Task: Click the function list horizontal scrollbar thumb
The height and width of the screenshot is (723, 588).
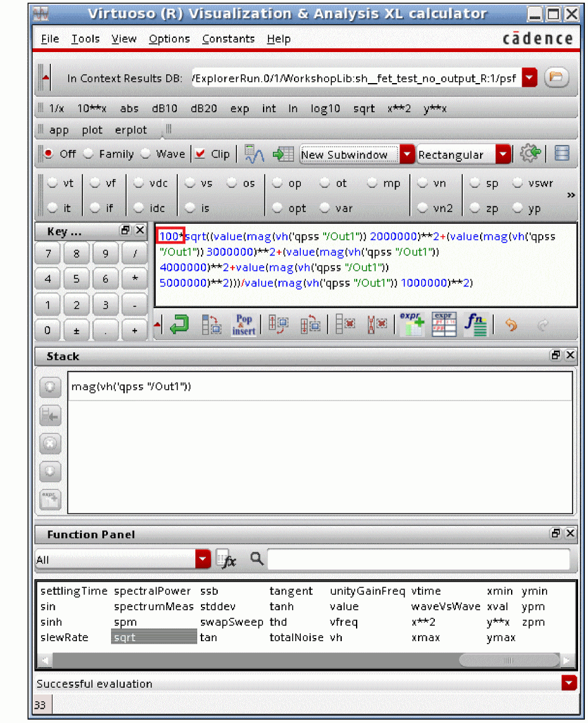Action: 509,660
